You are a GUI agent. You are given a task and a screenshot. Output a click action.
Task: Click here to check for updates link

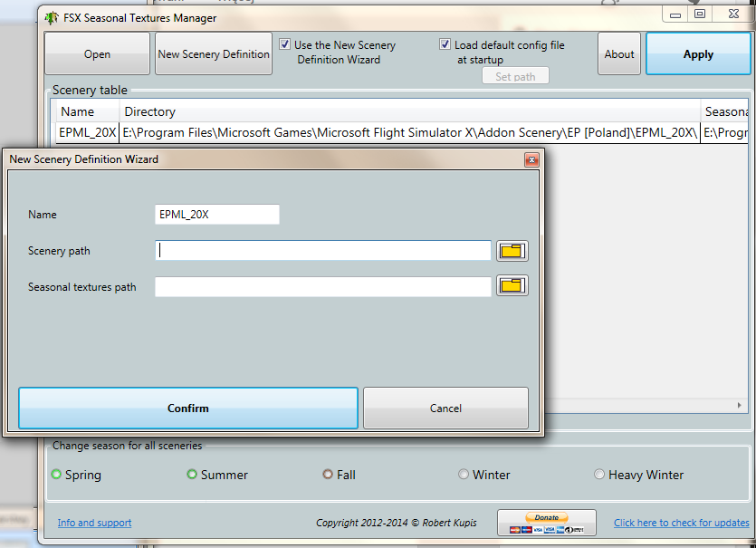[681, 523]
